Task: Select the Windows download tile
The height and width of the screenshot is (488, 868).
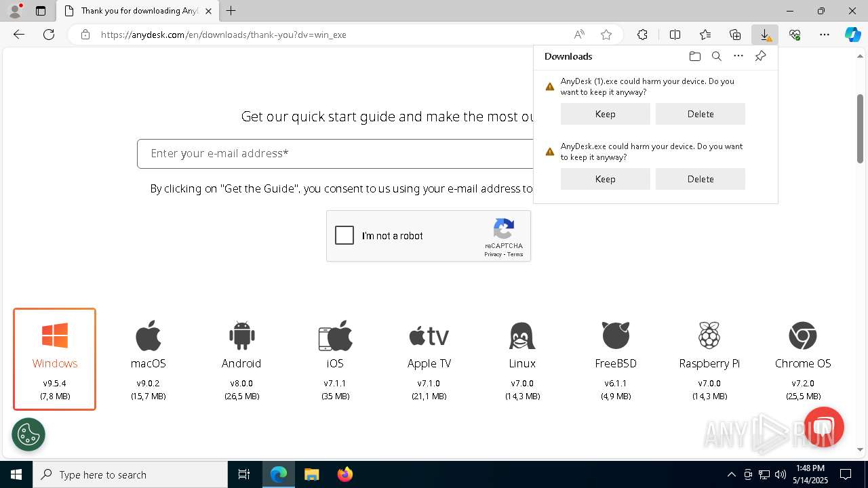Action: pyautogui.click(x=54, y=359)
